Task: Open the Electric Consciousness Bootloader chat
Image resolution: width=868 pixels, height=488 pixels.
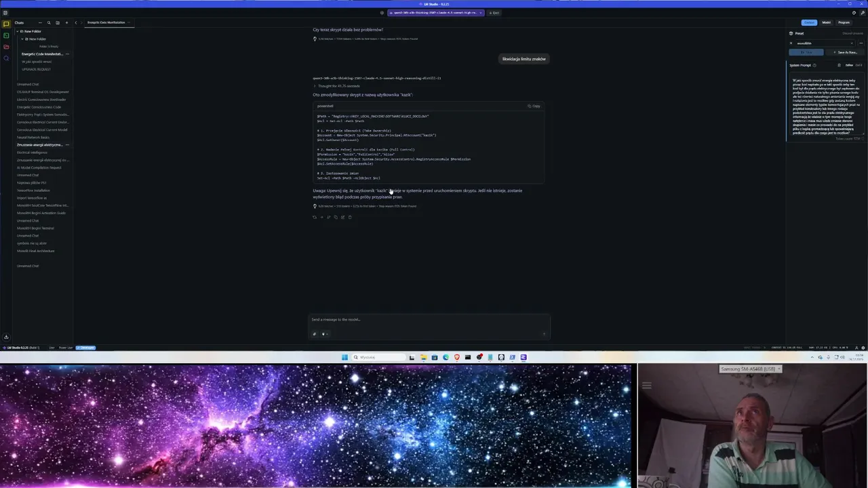Action: [43, 99]
